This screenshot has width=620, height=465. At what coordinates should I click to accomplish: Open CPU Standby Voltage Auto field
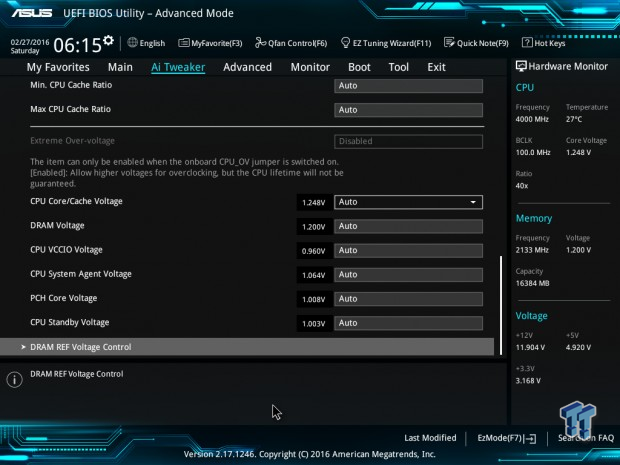tap(408, 323)
